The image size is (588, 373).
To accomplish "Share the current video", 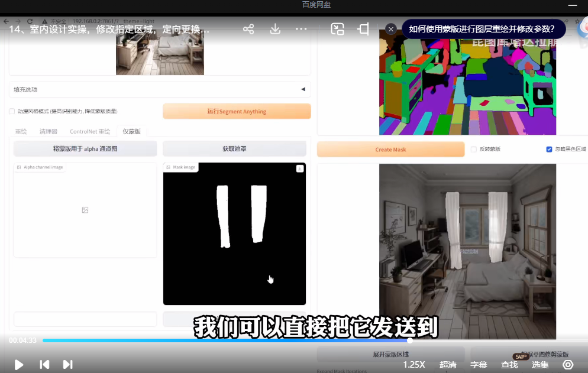I will click(x=248, y=29).
